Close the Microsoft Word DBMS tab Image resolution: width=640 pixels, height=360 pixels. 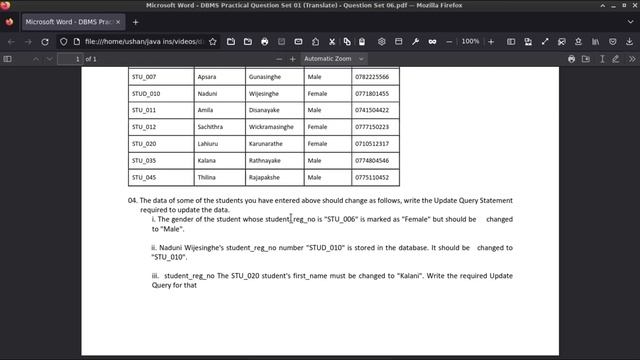click(118, 22)
